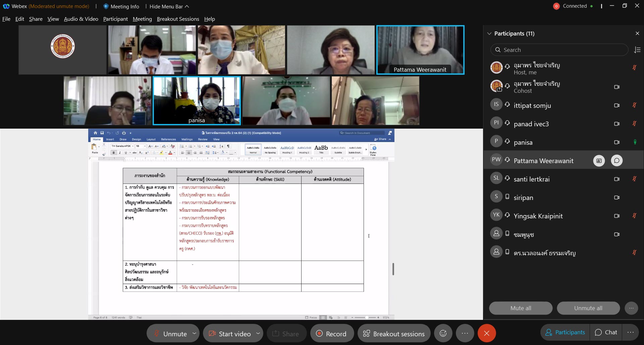Open reactions smiley button in bottom bar
The image size is (644, 345).
point(443,333)
